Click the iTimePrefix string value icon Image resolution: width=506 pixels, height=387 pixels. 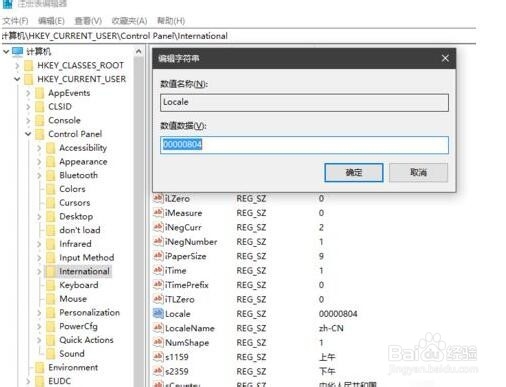coord(158,284)
